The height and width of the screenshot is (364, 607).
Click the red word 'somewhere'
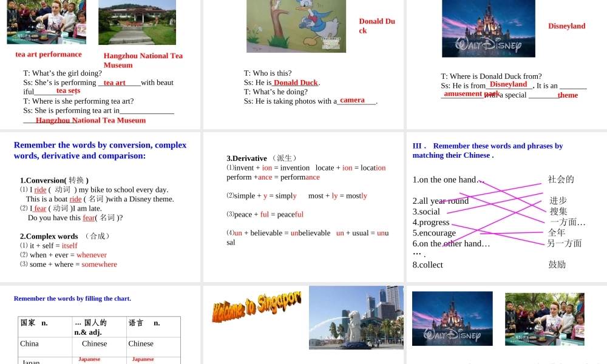point(99,264)
